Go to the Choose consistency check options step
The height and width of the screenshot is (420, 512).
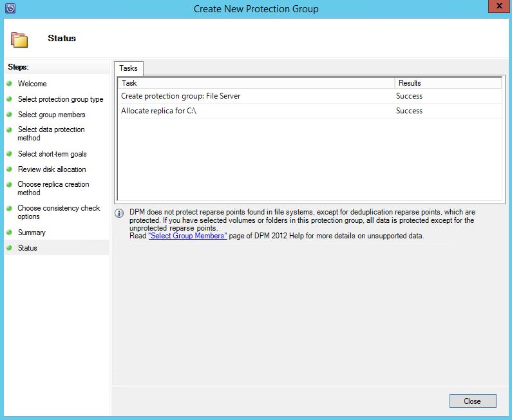pyautogui.click(x=59, y=212)
